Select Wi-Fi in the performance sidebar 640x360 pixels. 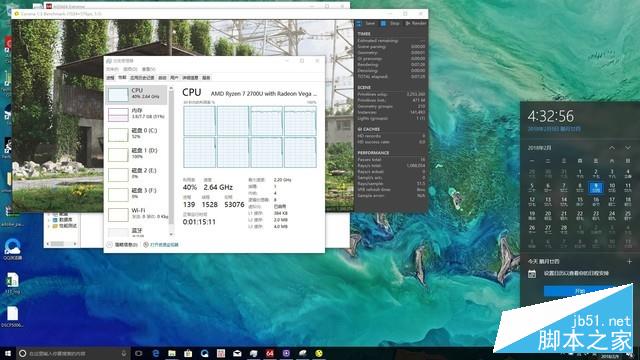tap(137, 214)
